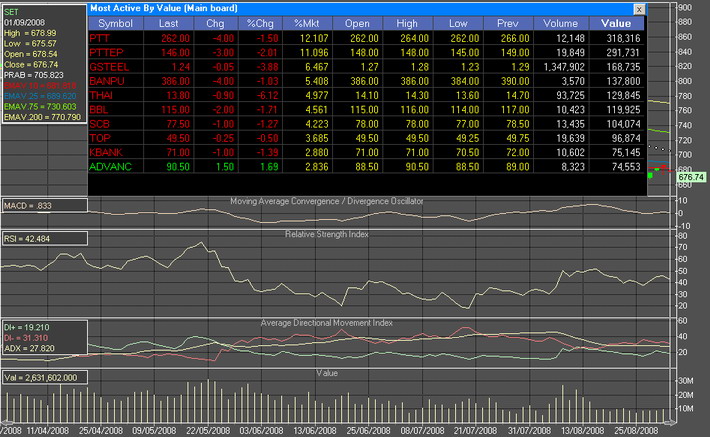Viewport: 710px width, 437px height.
Task: Click the Moving Average Convergence / Divergence Oscillator title
Action: tap(326, 201)
